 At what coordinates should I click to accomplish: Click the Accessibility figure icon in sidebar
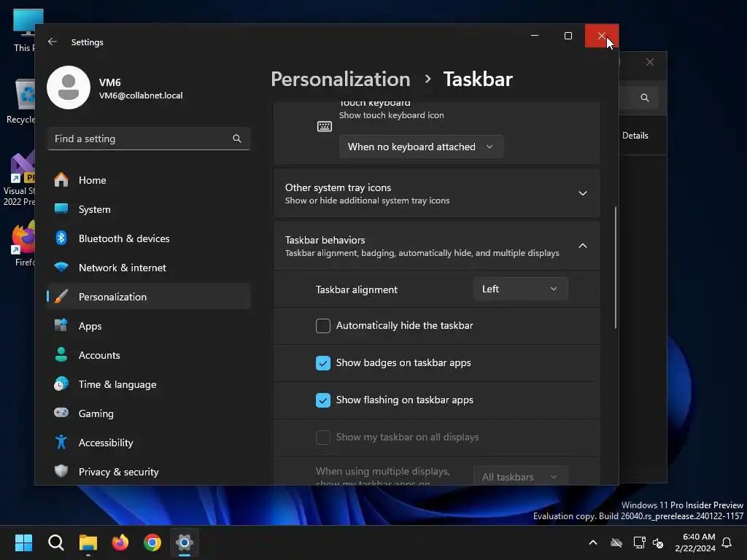click(x=61, y=443)
